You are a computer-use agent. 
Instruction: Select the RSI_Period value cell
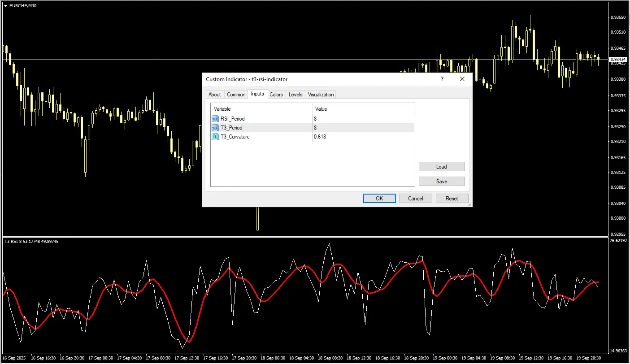(363, 119)
